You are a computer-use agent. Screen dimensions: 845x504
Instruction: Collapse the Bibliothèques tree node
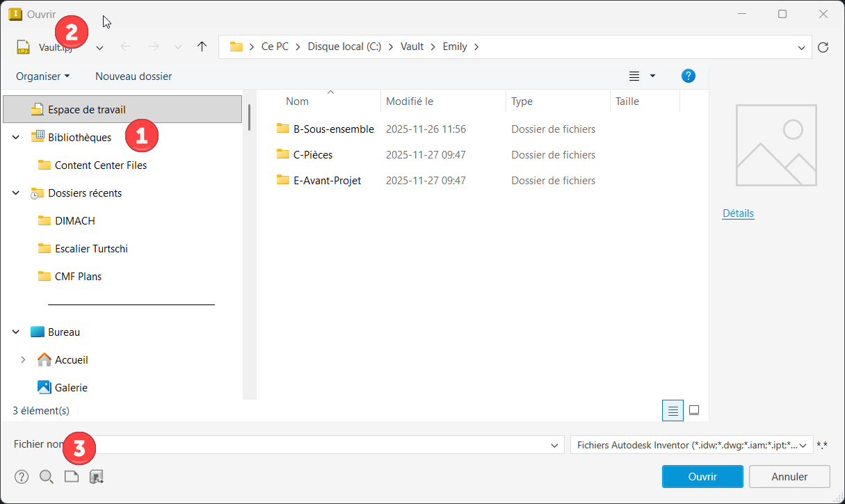point(16,138)
